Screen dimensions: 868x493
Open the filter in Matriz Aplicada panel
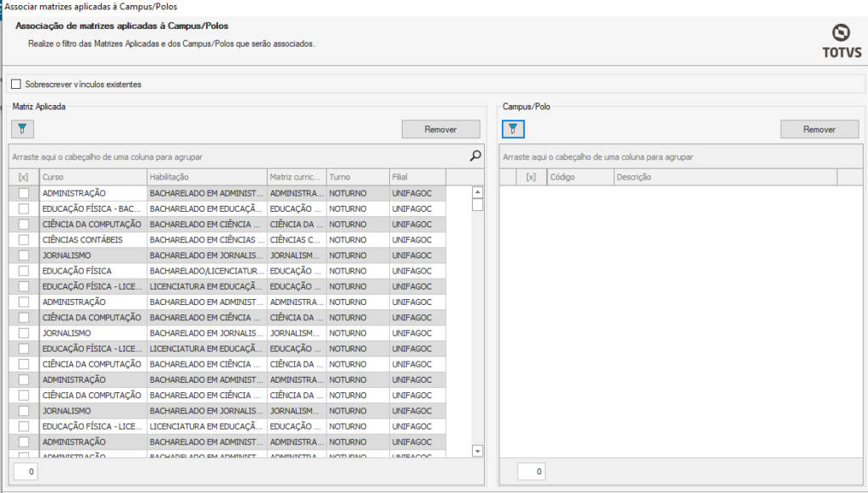click(23, 130)
